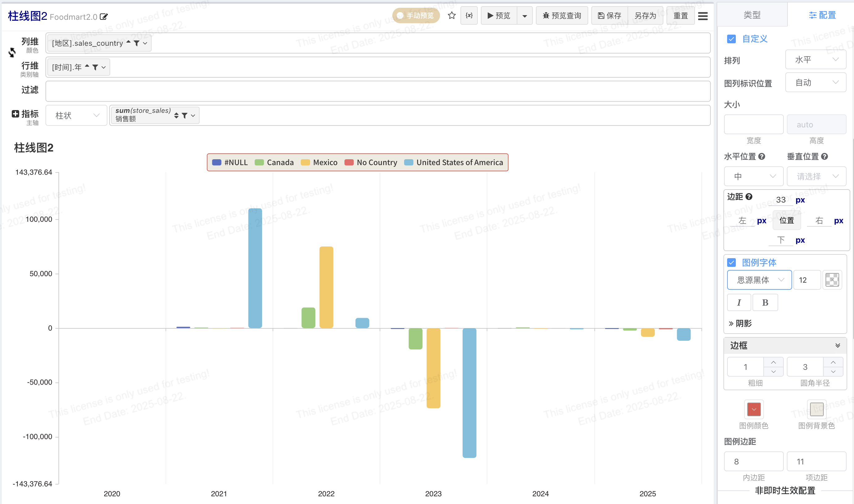Click the plus icon beside 指标
The width and height of the screenshot is (854, 504).
(15, 114)
